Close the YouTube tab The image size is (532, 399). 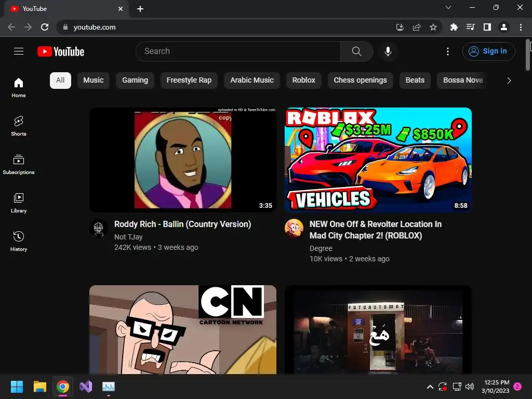pos(121,9)
